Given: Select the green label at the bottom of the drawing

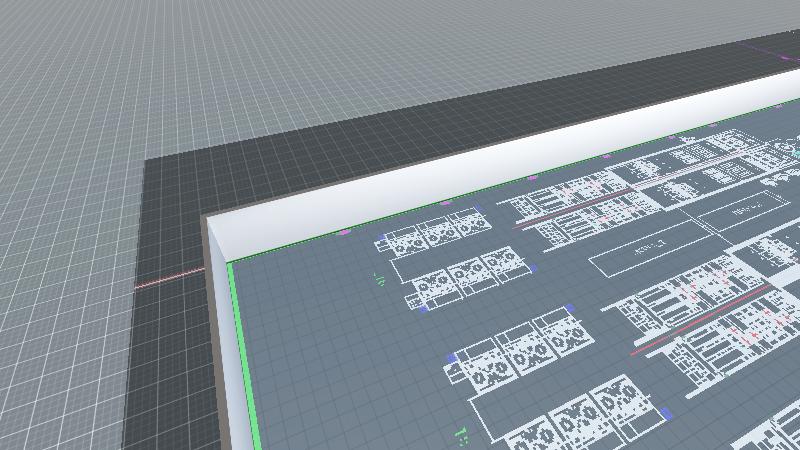Looking at the screenshot, I should coord(462,434).
